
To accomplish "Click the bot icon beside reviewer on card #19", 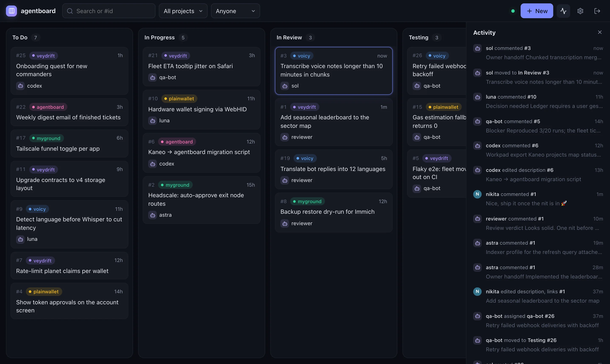I will pyautogui.click(x=284, y=180).
